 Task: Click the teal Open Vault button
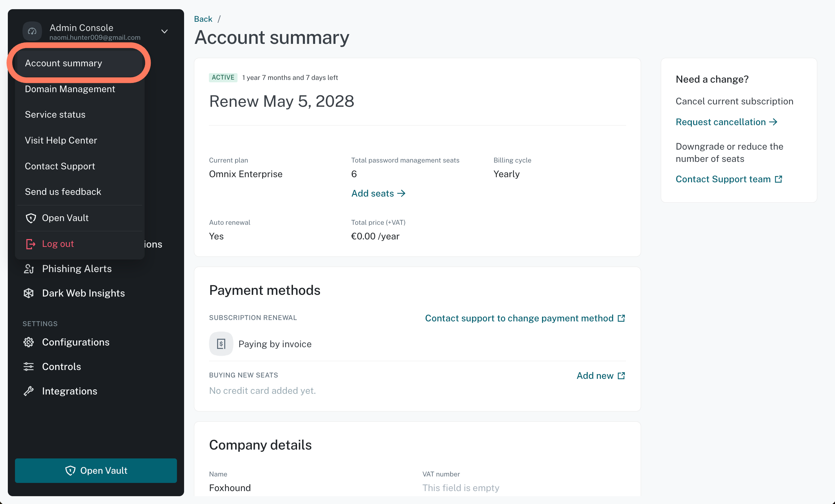tap(96, 471)
